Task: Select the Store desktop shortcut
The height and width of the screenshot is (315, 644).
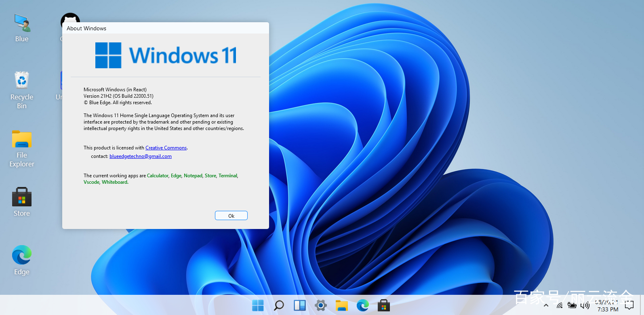Action: point(22,202)
